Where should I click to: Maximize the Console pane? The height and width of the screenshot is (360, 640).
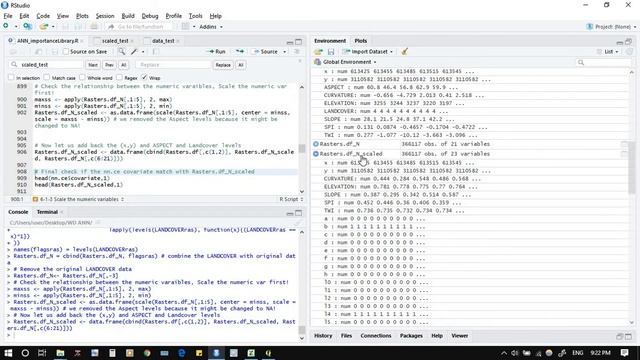(x=299, y=213)
